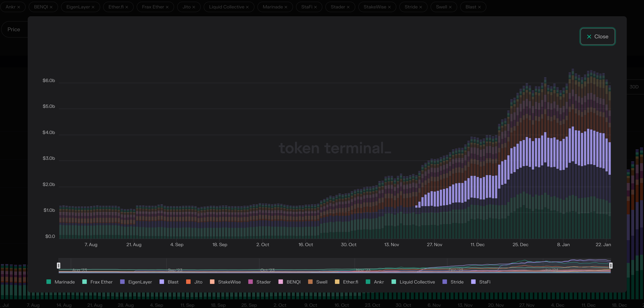Close the expanded chart modal
The height and width of the screenshot is (308, 644).
(x=598, y=36)
